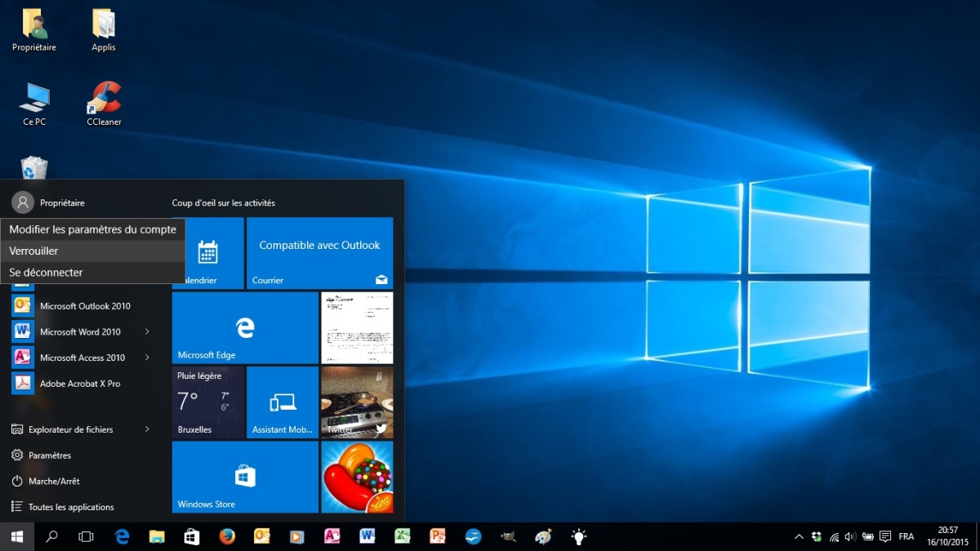Open the Bruxelles weather tile
Screen dimensions: 980x551
click(208, 402)
